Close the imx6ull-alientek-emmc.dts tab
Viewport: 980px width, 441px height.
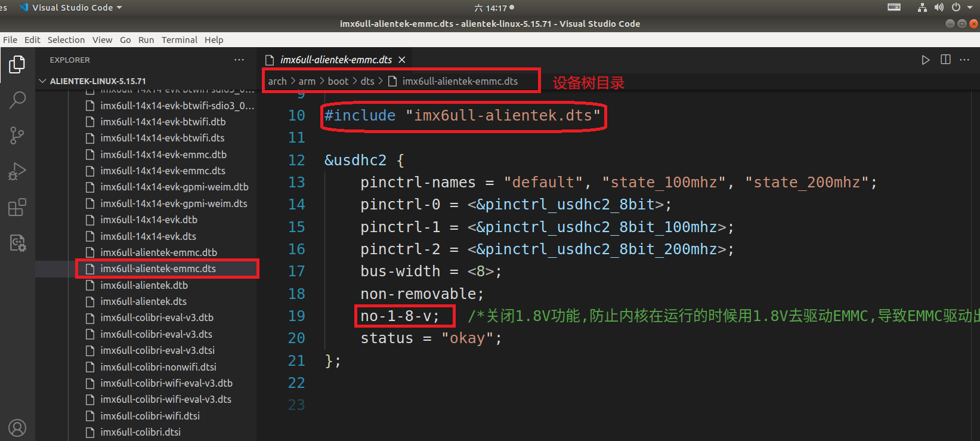(x=402, y=60)
